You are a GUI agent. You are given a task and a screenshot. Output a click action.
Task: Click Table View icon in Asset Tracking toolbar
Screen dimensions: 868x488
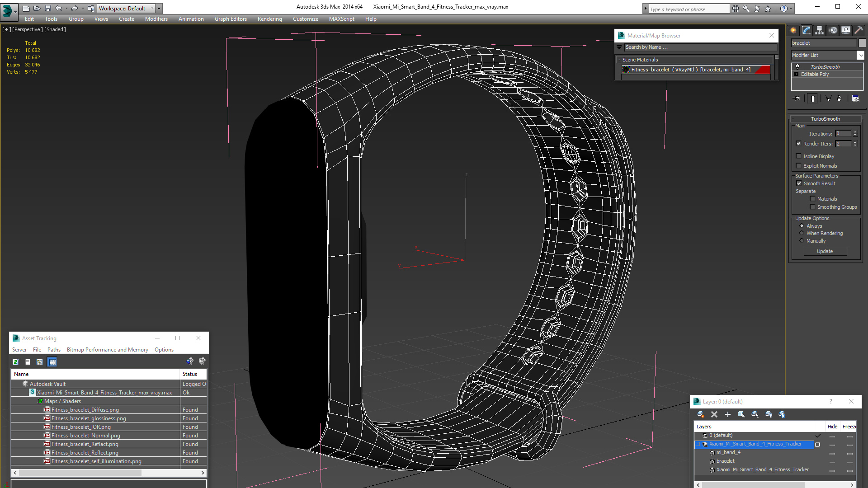coord(52,362)
